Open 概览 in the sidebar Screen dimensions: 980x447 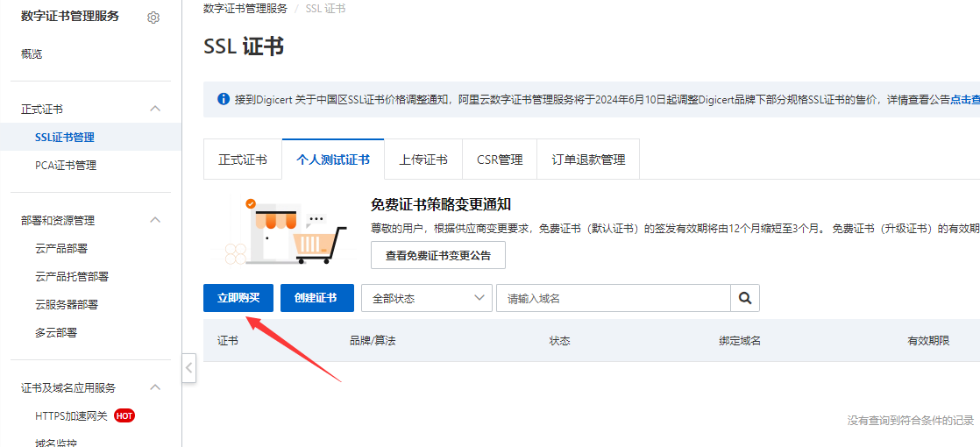click(32, 53)
